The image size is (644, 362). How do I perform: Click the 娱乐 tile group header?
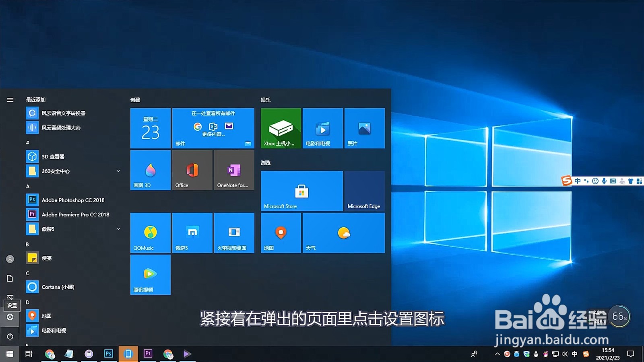point(266,100)
